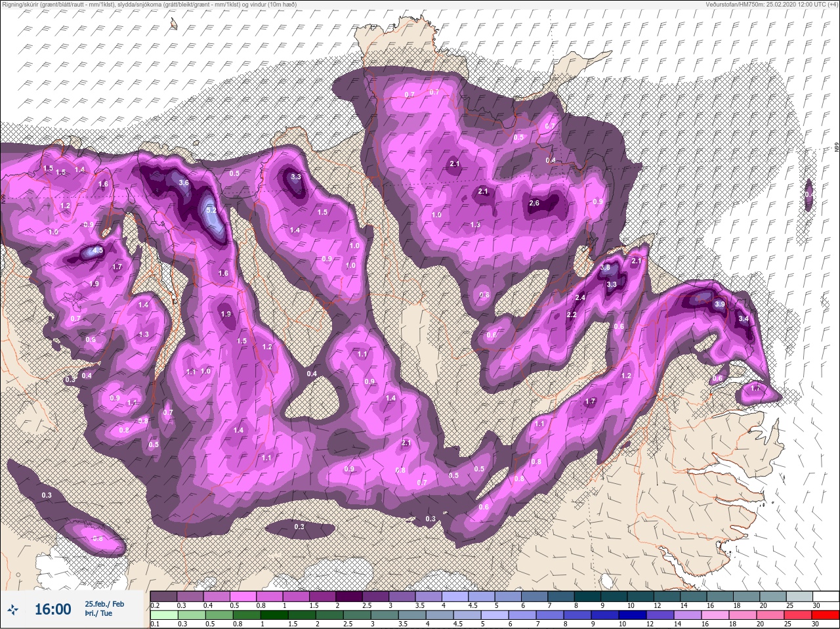
Task: Select lower legend navy blue swatch at 10
Action: coord(634,615)
